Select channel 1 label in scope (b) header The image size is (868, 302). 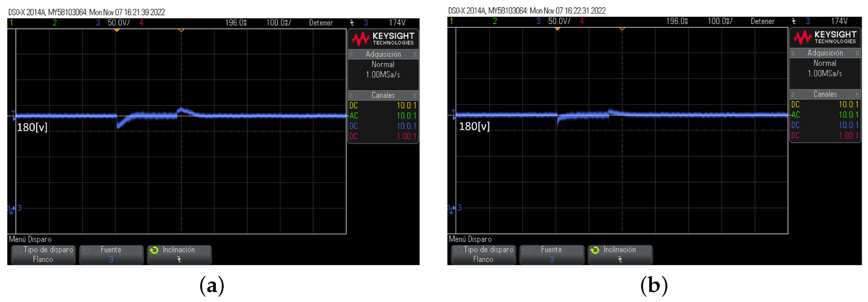pyautogui.click(x=452, y=22)
